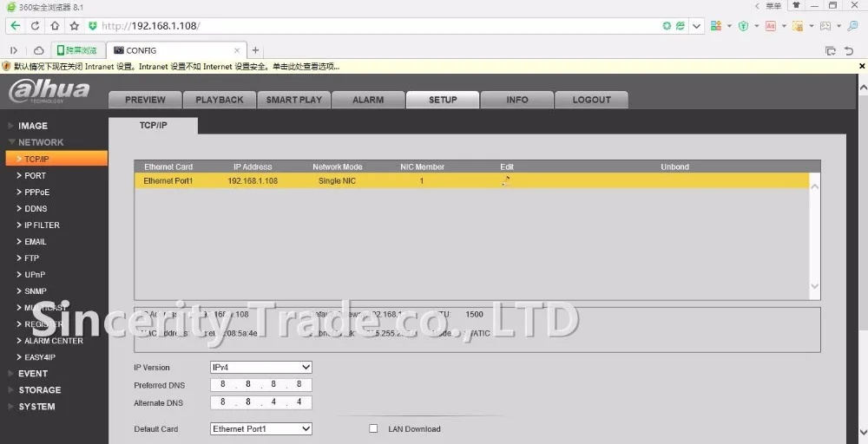Enable the LAN Download checkbox
Image resolution: width=868 pixels, height=444 pixels.
373,428
